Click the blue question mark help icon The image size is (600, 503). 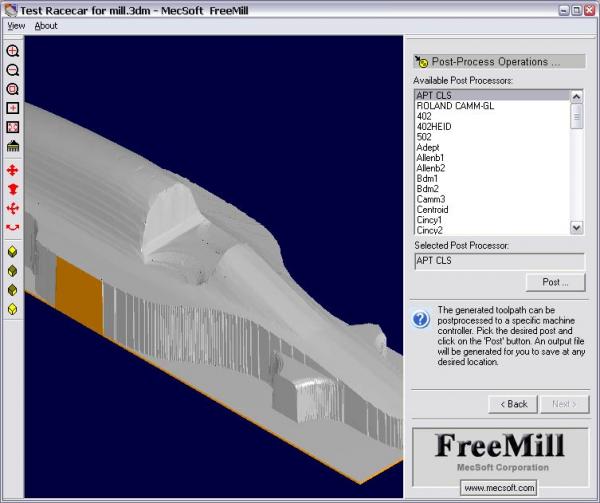click(x=421, y=319)
